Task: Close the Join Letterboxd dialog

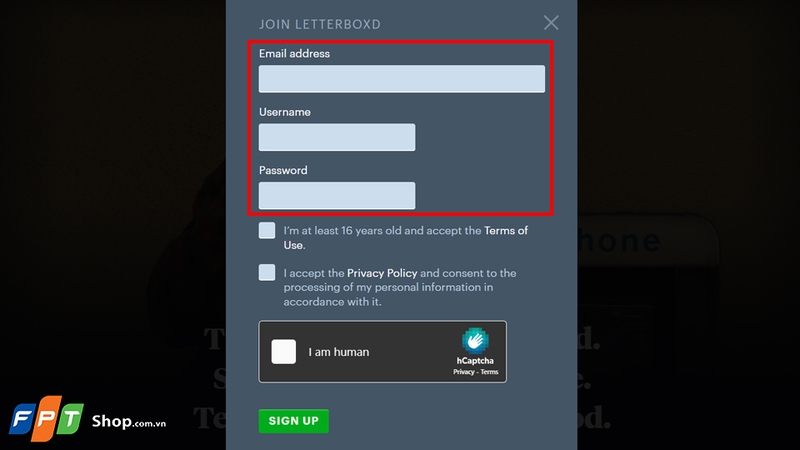Action: pyautogui.click(x=551, y=22)
